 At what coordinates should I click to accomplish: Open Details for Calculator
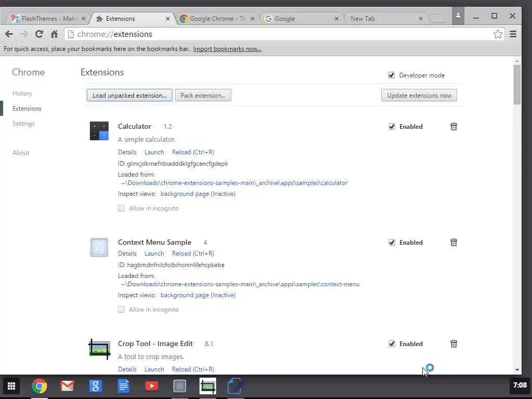pos(127,152)
